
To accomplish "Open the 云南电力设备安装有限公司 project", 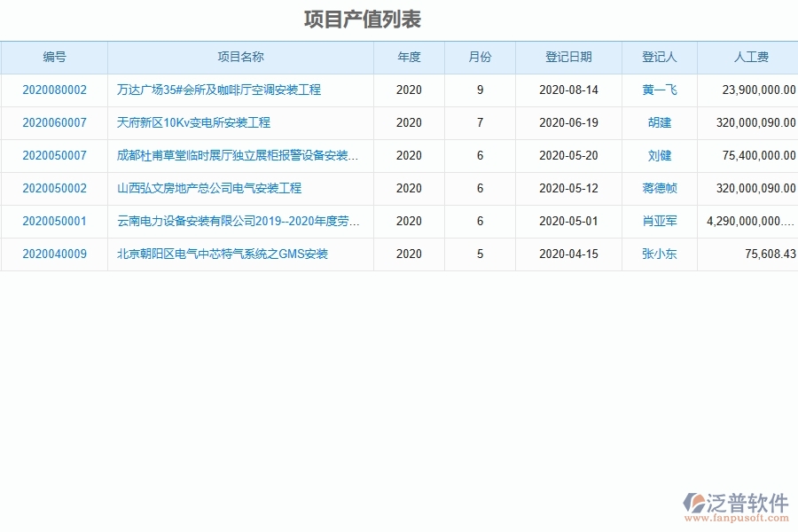I will (236, 221).
